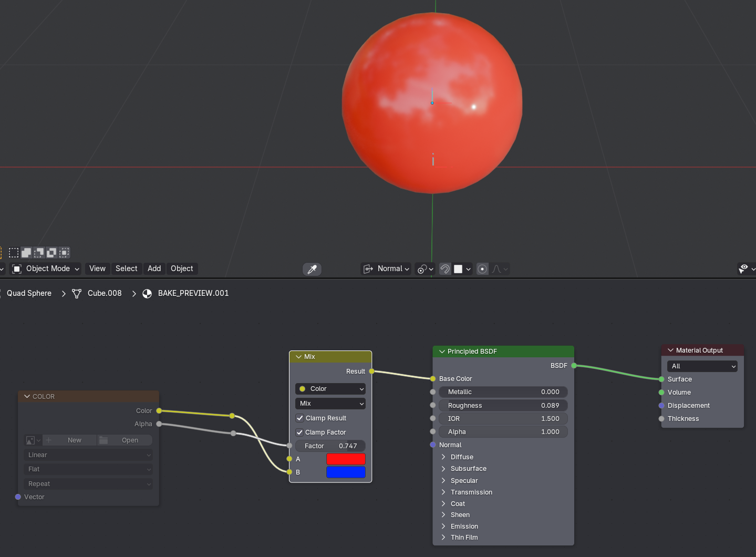756x557 pixels.
Task: Open the Normal orientation dropdown
Action: 386,269
